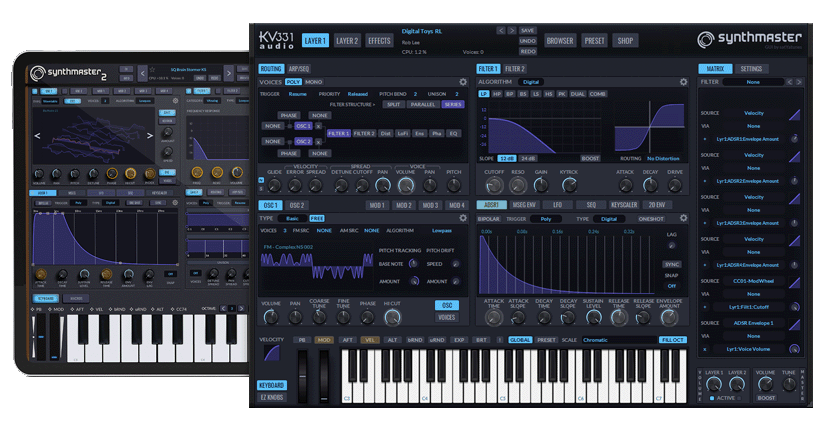The width and height of the screenshot is (828, 426).
Task: Click the filter Reso knob
Action: (518, 185)
